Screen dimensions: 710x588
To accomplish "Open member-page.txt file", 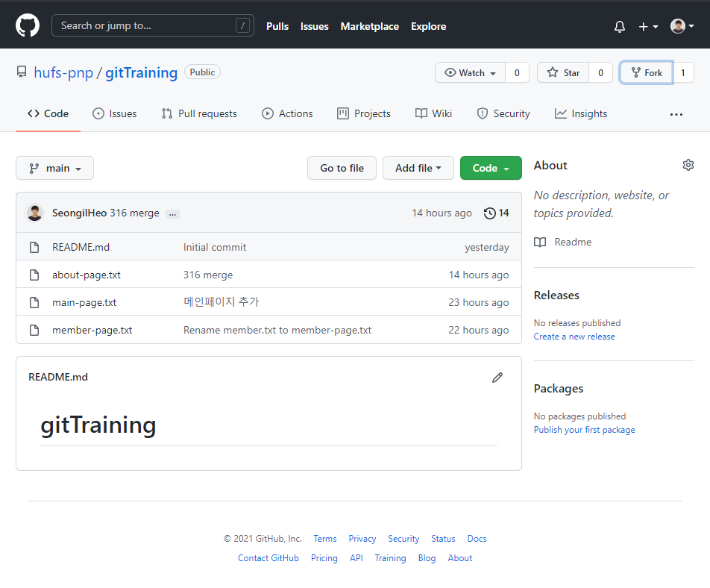I will pyautogui.click(x=92, y=331).
